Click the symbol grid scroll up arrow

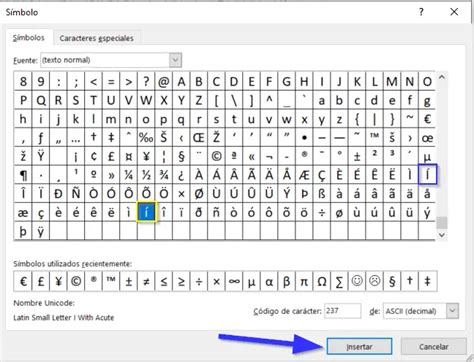[x=442, y=77]
